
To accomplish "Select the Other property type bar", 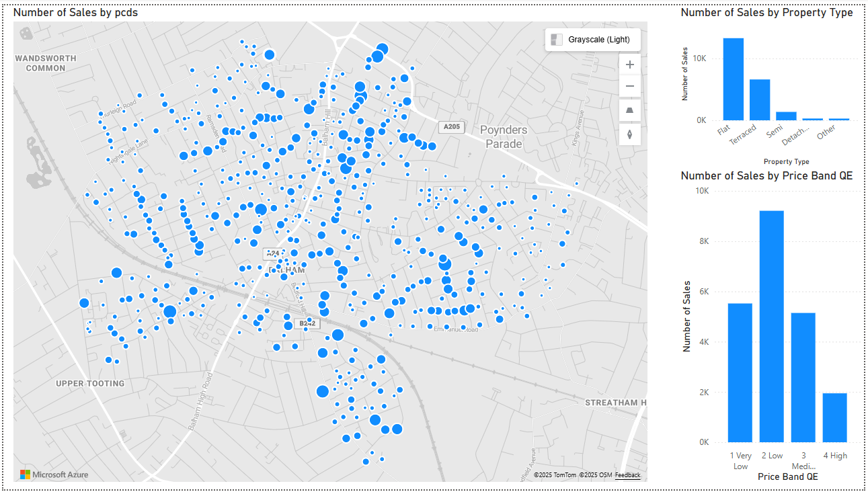I will 839,118.
